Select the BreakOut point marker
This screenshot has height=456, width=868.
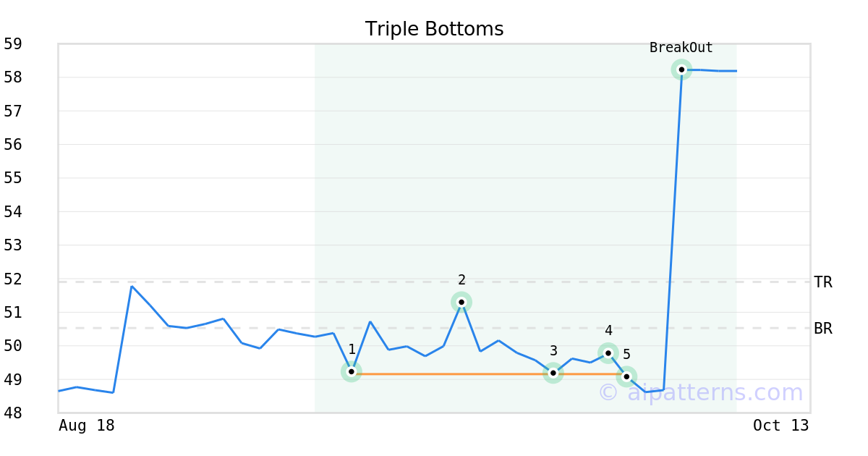[x=681, y=69]
